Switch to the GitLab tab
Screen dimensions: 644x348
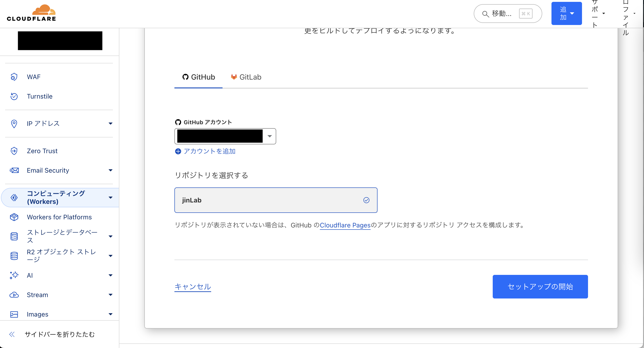point(246,77)
